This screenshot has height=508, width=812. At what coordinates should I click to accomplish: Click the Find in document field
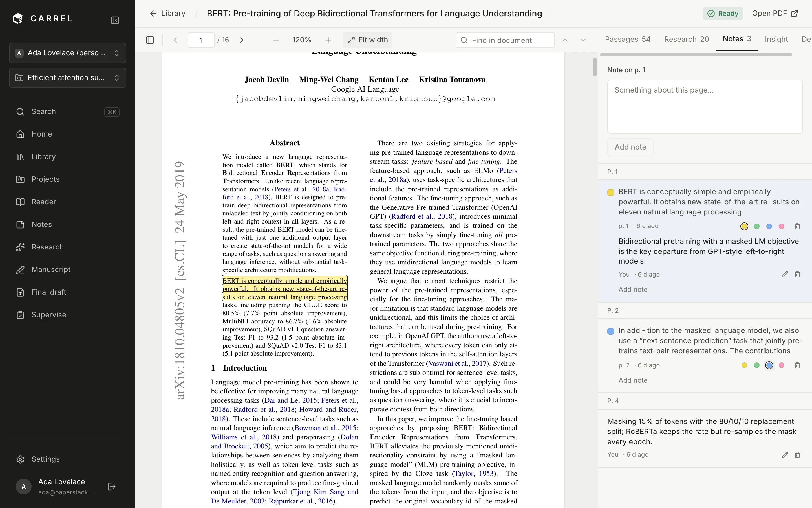click(505, 40)
